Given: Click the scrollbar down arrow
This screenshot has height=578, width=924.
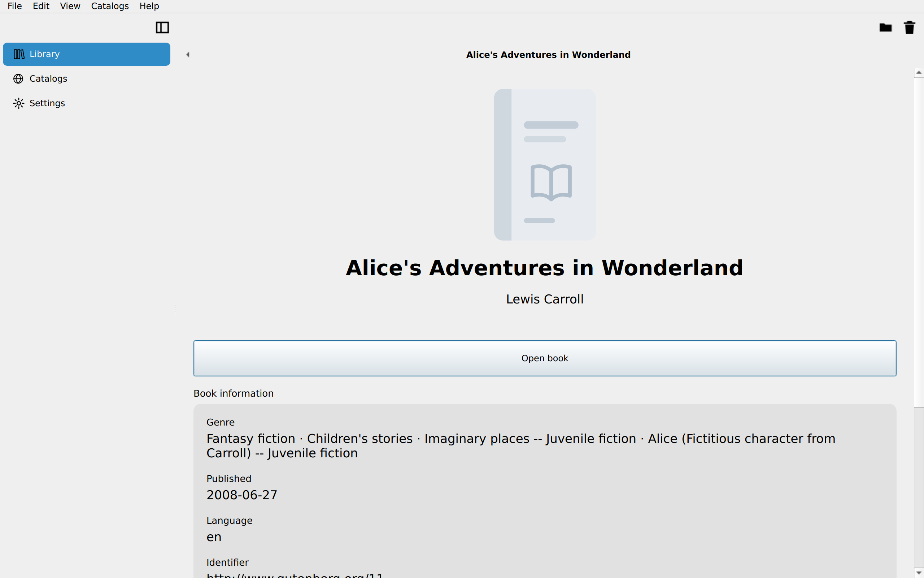Looking at the screenshot, I should [x=919, y=573].
